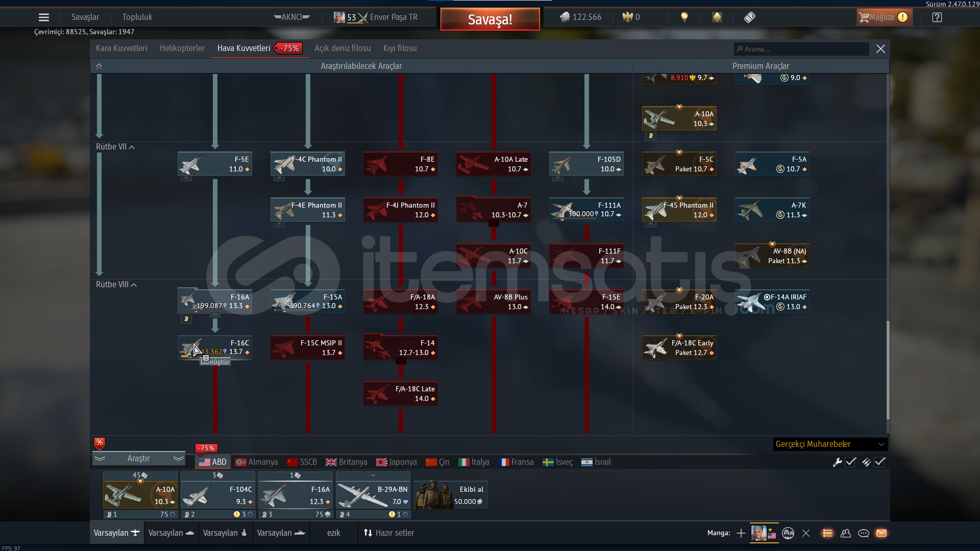980x551 pixels.
Task: Open the chat speech bubble icon
Action: (x=864, y=533)
